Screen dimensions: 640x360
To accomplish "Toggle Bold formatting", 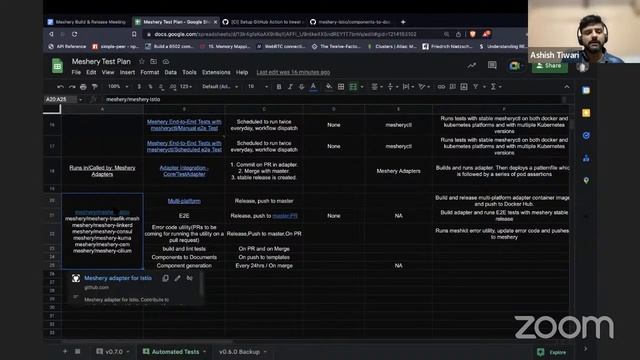I will click(279, 87).
